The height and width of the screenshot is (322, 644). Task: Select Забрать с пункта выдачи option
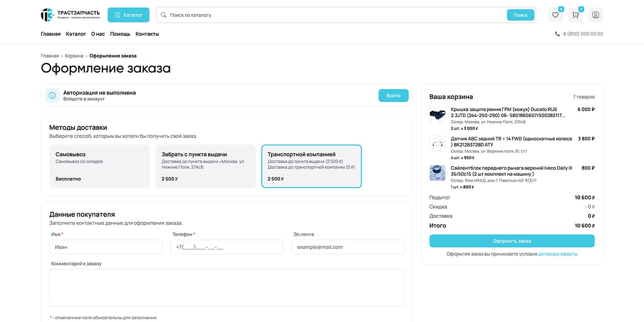(205, 166)
